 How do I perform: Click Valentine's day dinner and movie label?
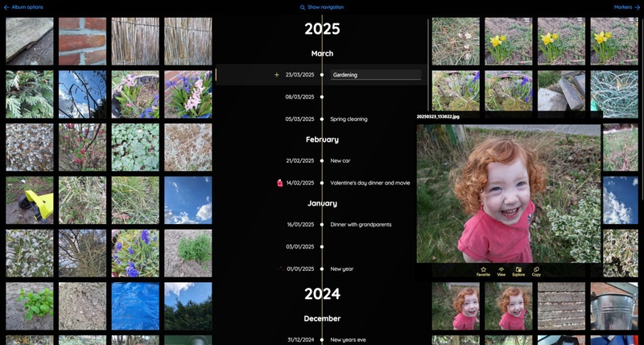click(x=370, y=183)
